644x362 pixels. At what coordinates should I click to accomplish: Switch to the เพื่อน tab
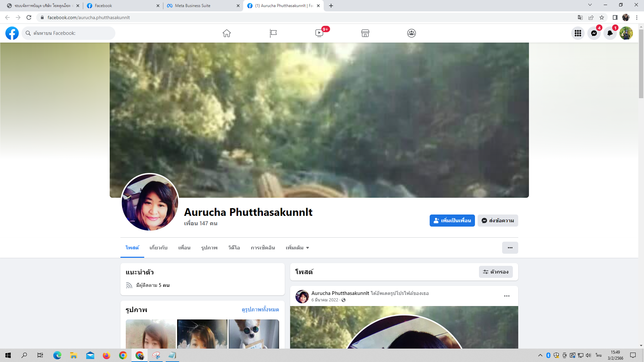(184, 248)
